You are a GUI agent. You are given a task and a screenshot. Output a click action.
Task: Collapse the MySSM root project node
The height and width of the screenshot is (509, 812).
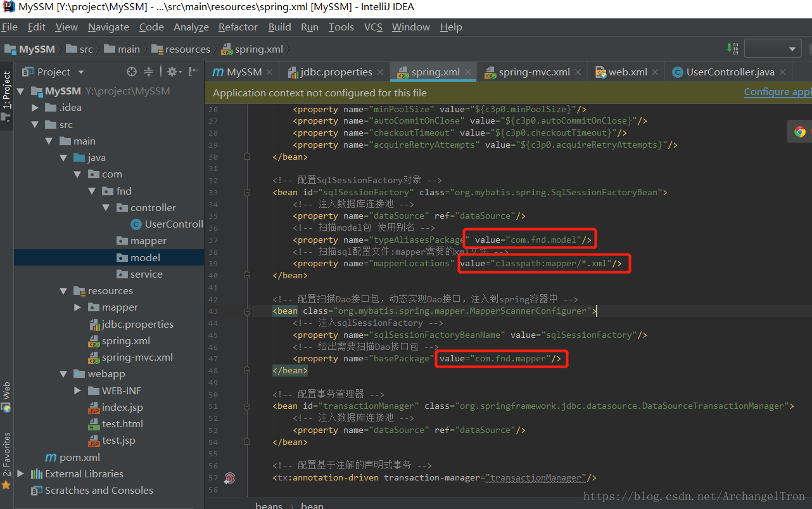pyautogui.click(x=21, y=91)
